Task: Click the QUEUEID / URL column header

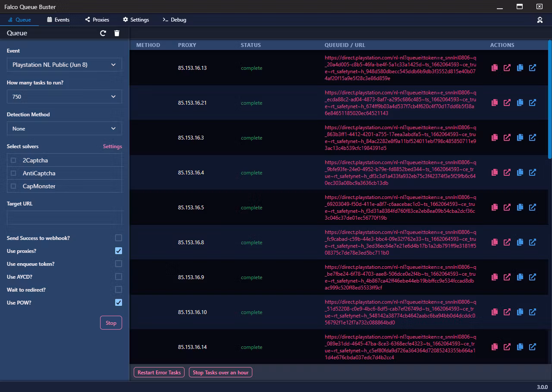Action: [345, 45]
